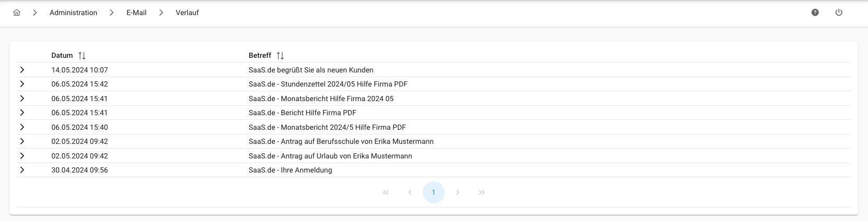868x221 pixels.
Task: Click the home icon in breadcrumb
Action: click(x=17, y=13)
